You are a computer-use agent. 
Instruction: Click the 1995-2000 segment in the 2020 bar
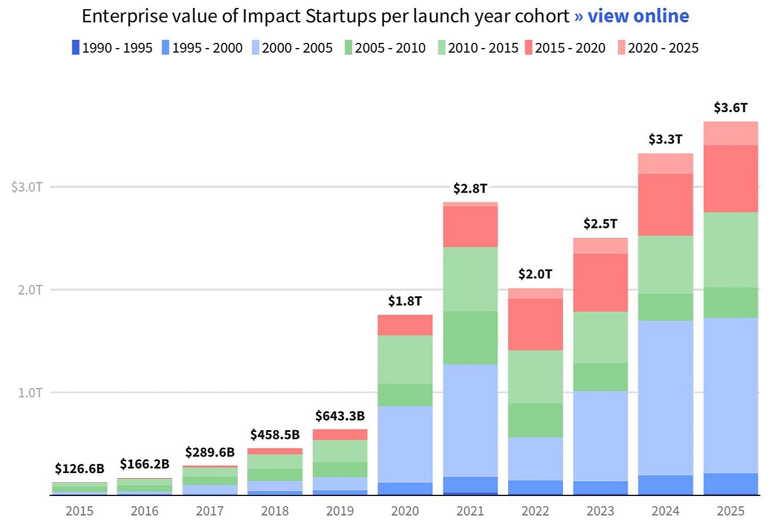405,489
